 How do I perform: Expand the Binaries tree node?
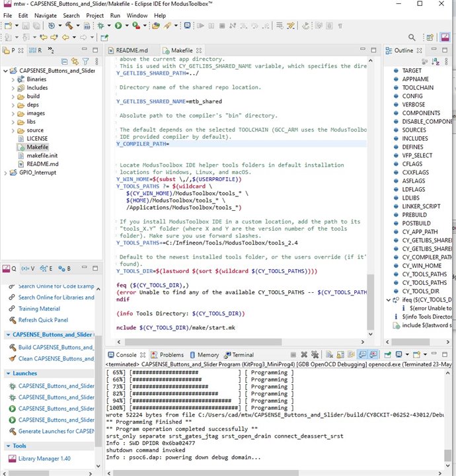click(12, 79)
